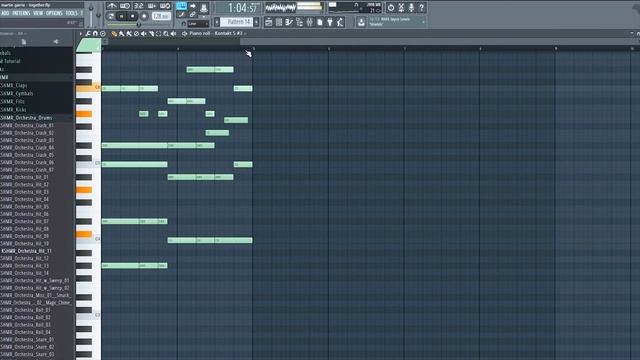The image size is (640, 360).
Task: Select next pattern with right arrow
Action: 256,22
